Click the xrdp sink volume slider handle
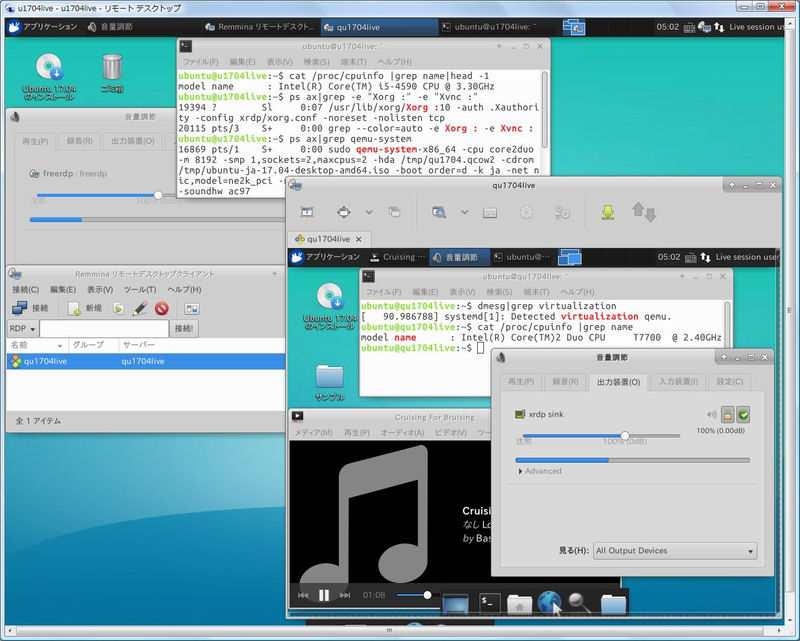The width and height of the screenshot is (800, 641). (625, 435)
